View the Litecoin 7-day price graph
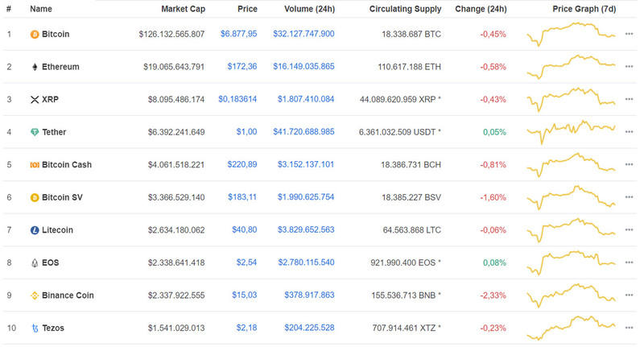The image size is (644, 347). pyautogui.click(x=571, y=229)
